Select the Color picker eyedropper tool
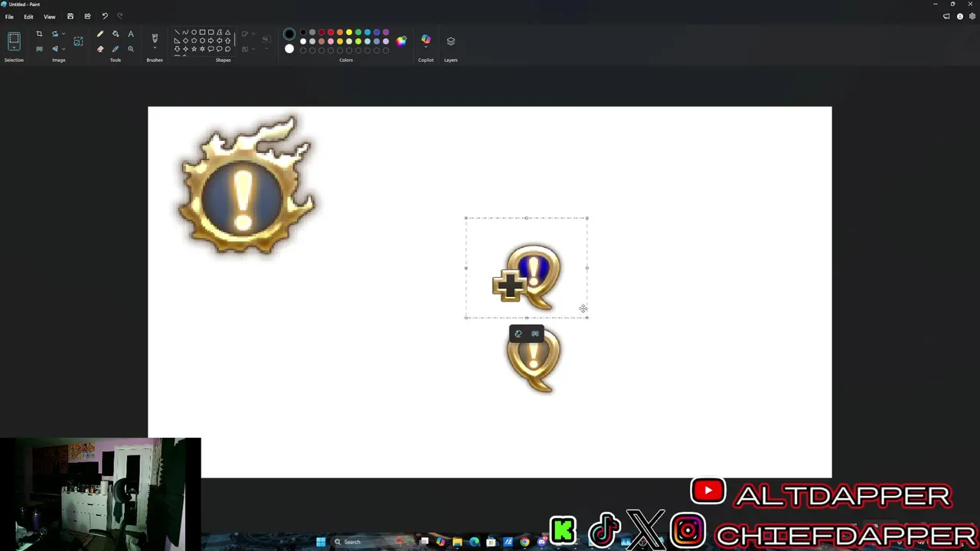Screen dimensions: 980x551 116,49
